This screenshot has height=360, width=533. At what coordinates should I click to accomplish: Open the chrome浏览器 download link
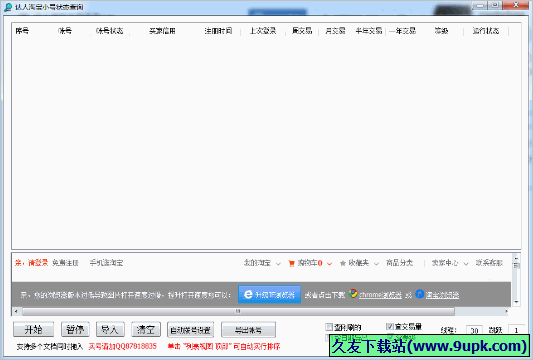tap(380, 295)
